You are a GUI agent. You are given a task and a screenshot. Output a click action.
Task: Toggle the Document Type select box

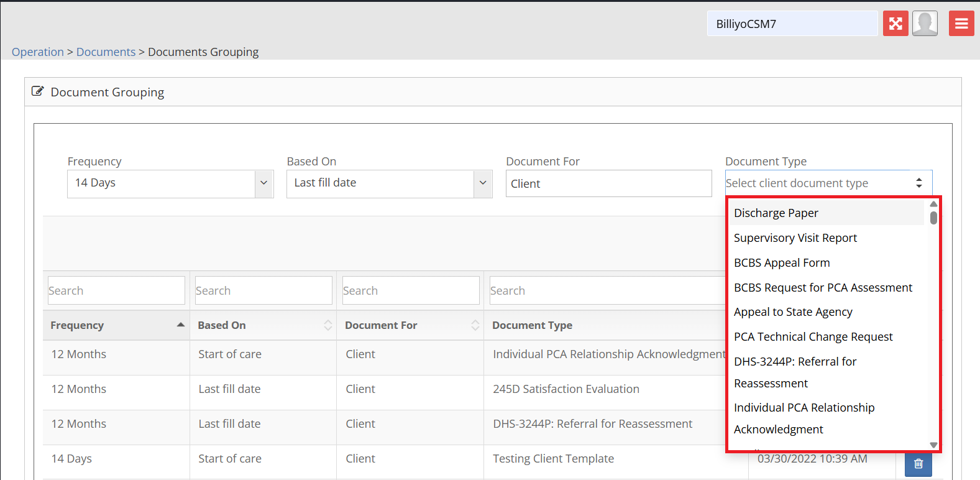pos(918,183)
